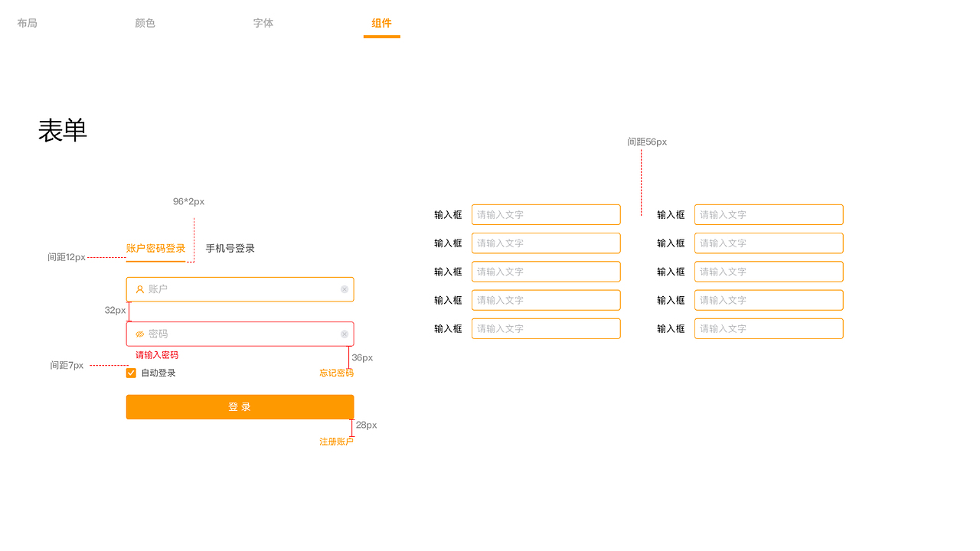Image resolution: width=980 pixels, height=551 pixels.
Task: Open the 忘记密码 link
Action: (336, 373)
